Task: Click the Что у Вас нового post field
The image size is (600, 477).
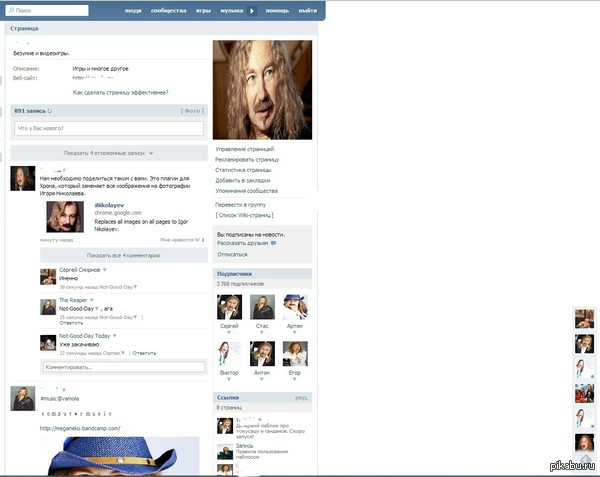Action: pyautogui.click(x=109, y=129)
